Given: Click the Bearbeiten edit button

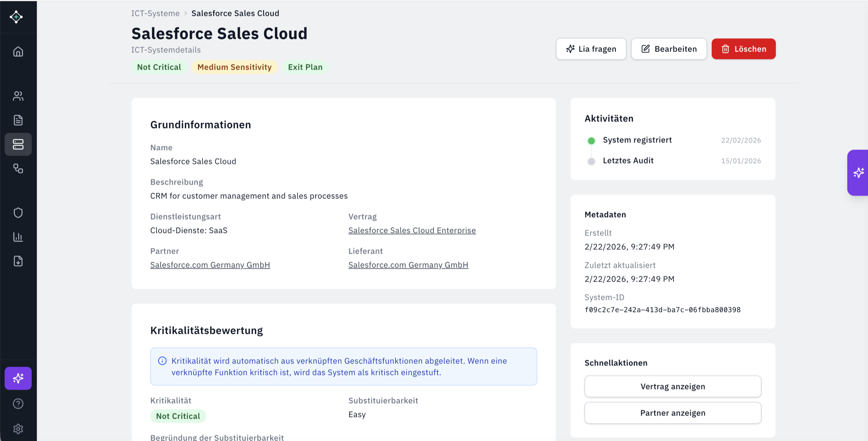Looking at the screenshot, I should [x=669, y=49].
